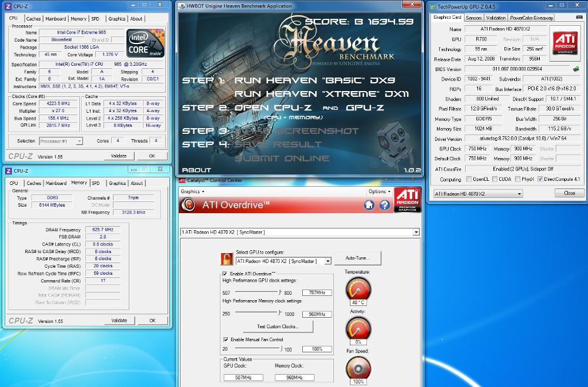Click the Submit Online option

point(282,159)
